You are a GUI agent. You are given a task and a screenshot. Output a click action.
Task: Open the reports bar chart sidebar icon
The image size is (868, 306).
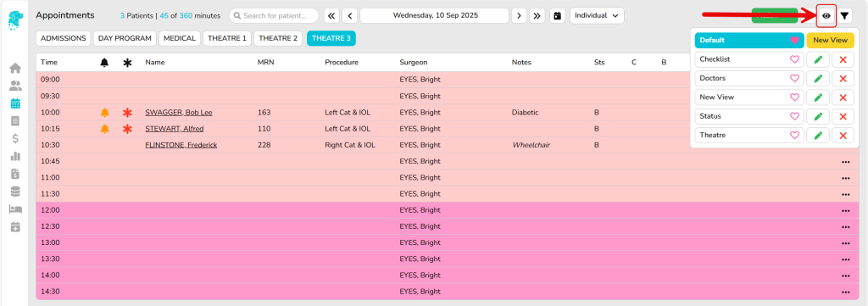pyautogui.click(x=15, y=156)
